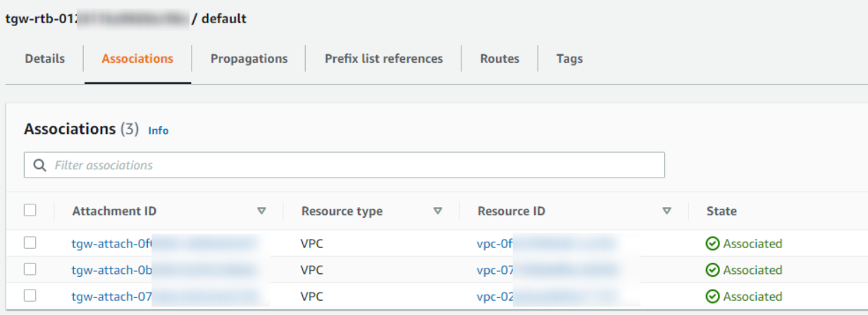Click the Associated status icon for vpc-02

pyautogui.click(x=713, y=297)
